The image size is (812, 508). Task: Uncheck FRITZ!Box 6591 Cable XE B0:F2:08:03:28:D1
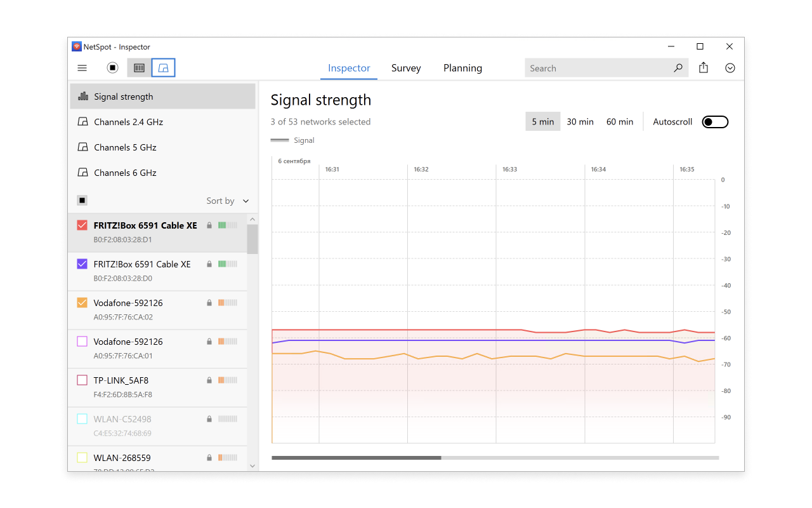82,225
